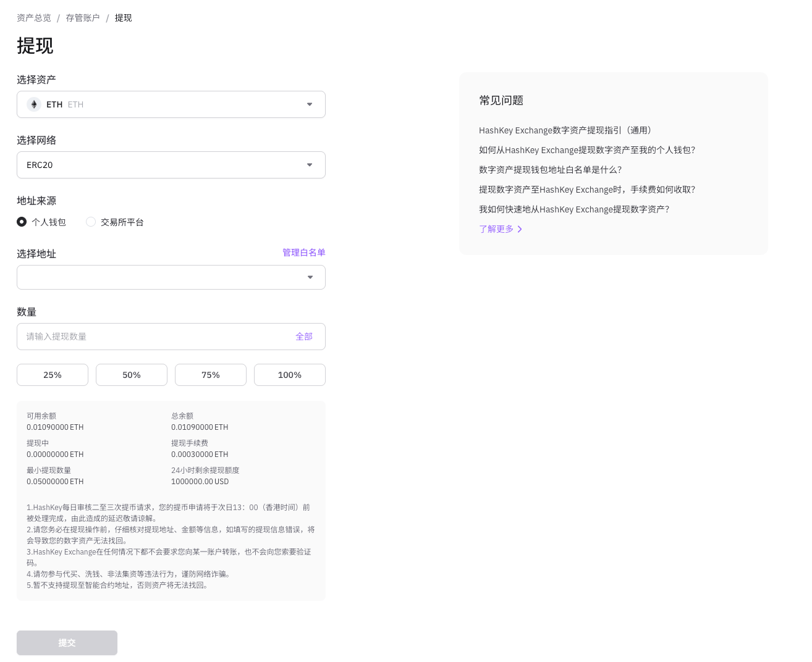
Task: Choose the 25% amount button
Action: click(53, 375)
